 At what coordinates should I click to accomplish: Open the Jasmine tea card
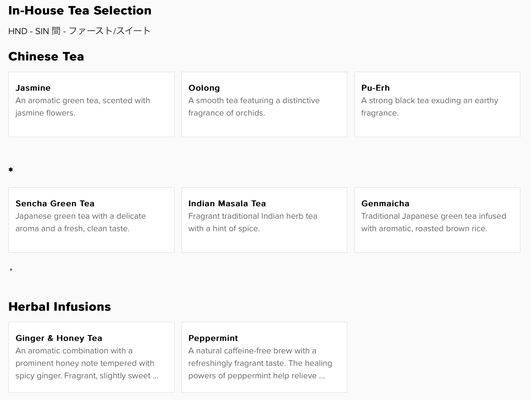(x=91, y=104)
